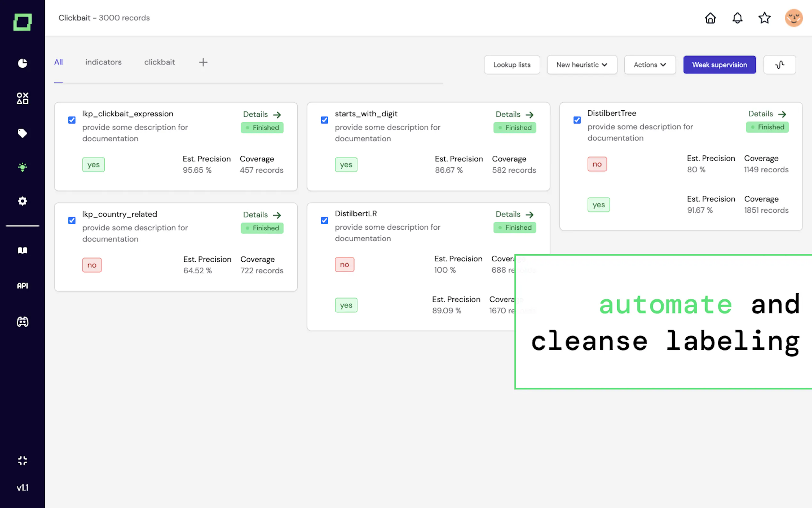Open the data browser shapes icon

tap(22, 99)
